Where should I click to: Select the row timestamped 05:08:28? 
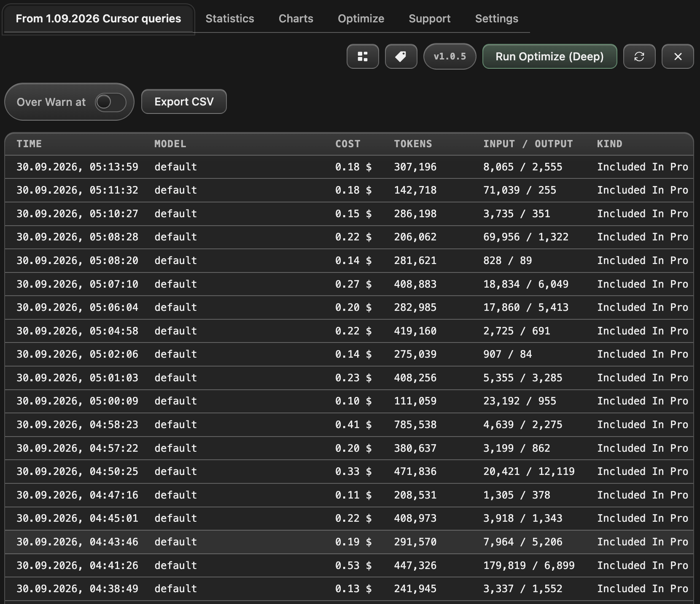[349, 237]
